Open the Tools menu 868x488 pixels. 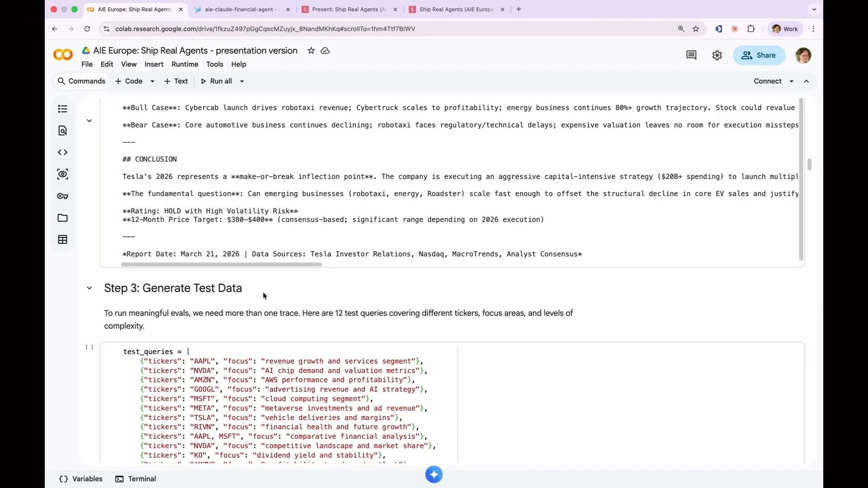(215, 64)
